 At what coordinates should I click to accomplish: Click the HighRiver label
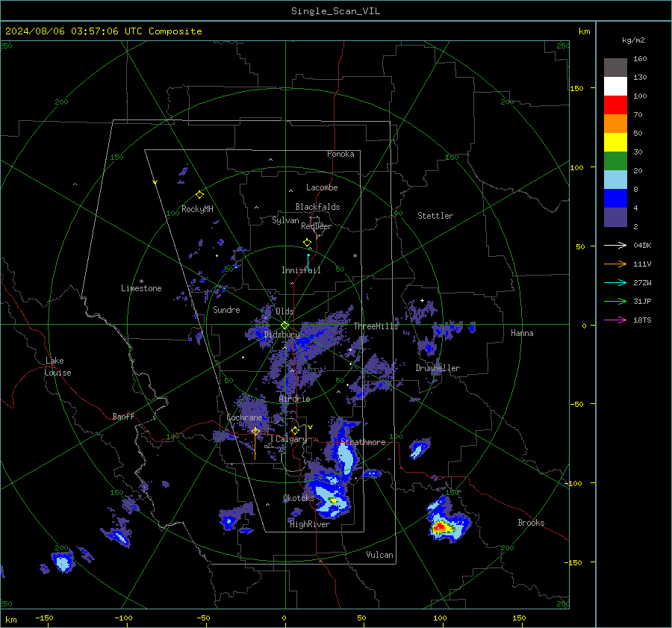pyautogui.click(x=310, y=524)
